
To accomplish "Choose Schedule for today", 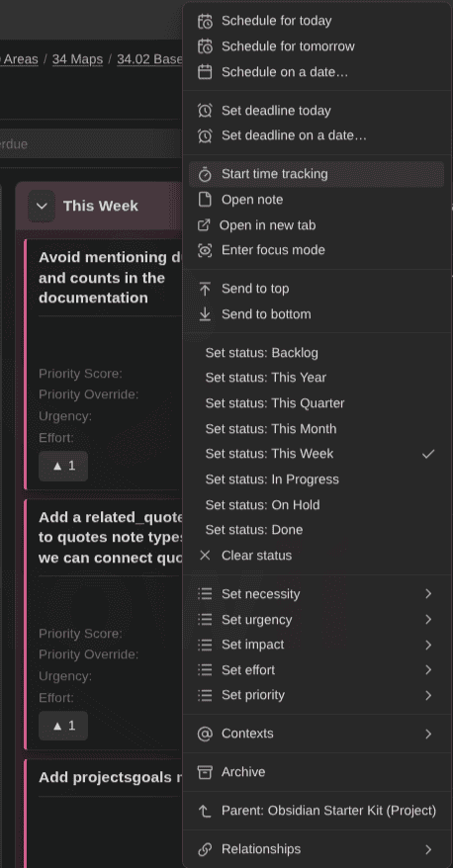I will click(x=317, y=21).
